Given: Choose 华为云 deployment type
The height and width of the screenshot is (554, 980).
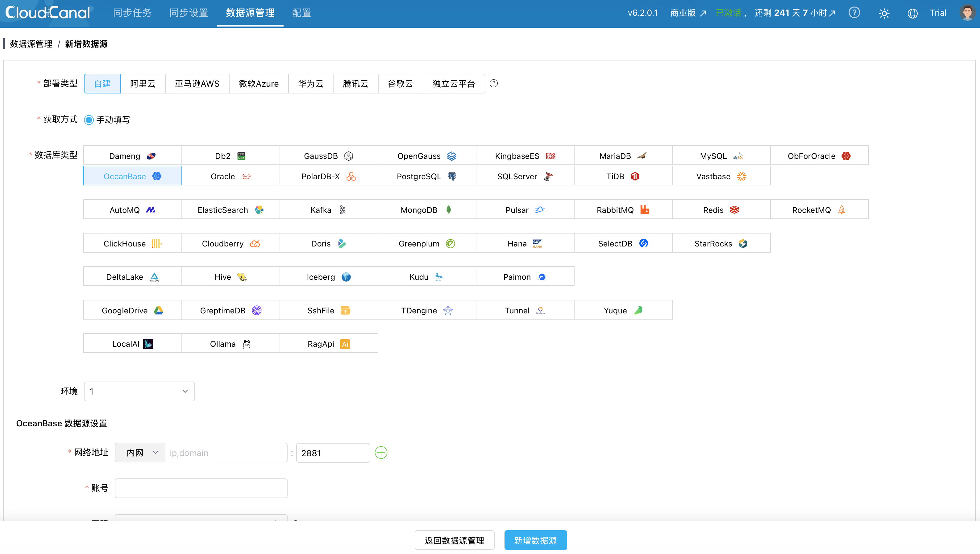Looking at the screenshot, I should (x=311, y=83).
